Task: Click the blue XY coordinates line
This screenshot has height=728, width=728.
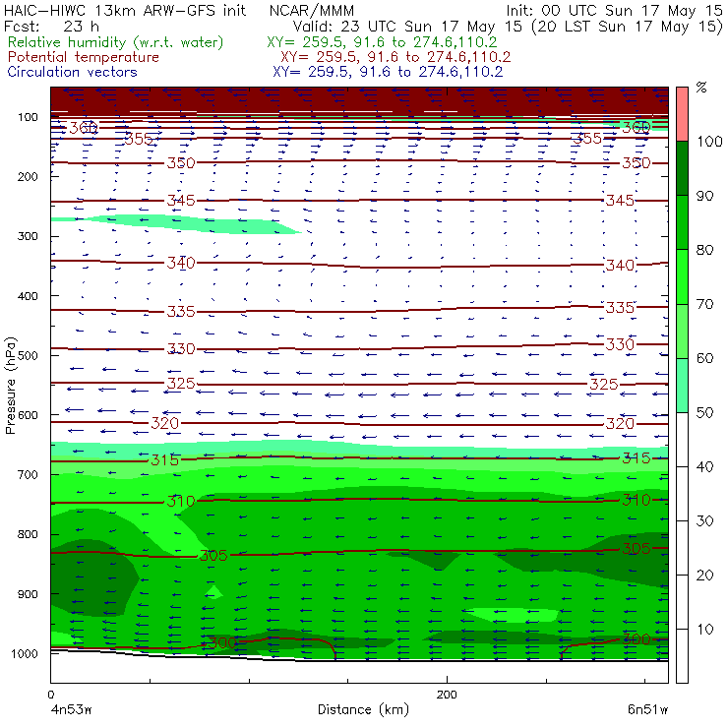Action: (388, 72)
